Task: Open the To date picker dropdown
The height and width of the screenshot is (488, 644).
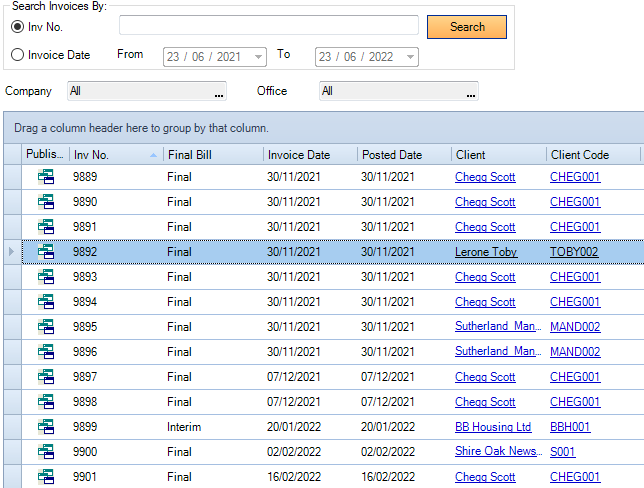Action: pos(410,57)
